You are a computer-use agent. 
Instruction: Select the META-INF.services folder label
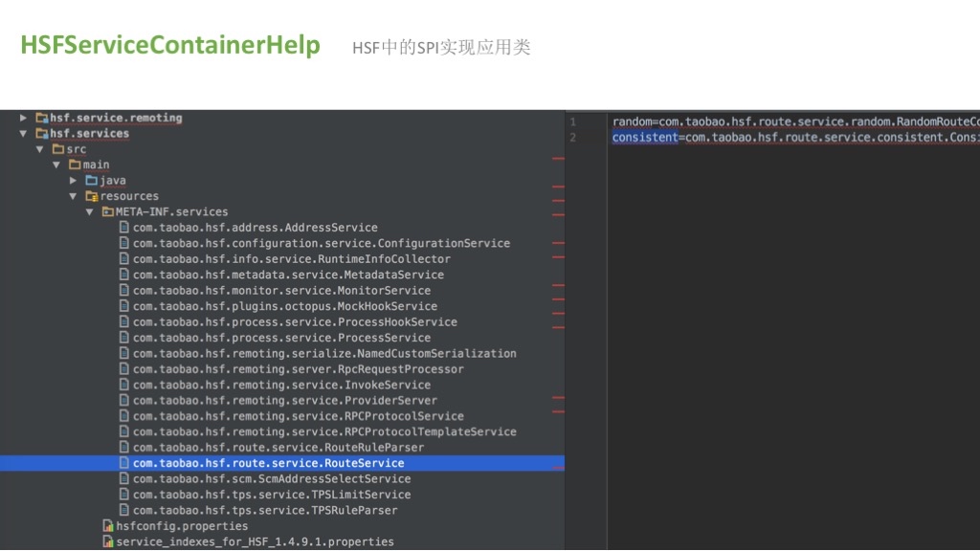point(172,211)
